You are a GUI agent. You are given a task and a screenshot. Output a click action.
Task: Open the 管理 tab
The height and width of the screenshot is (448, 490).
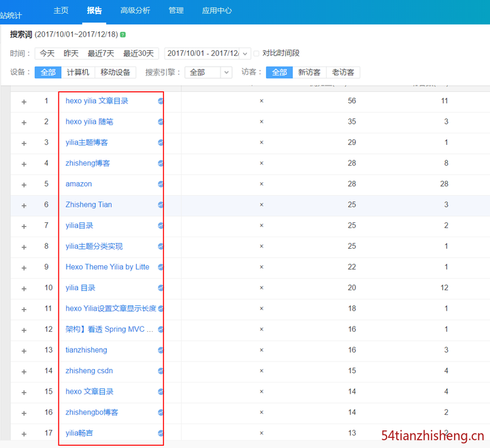pos(176,11)
